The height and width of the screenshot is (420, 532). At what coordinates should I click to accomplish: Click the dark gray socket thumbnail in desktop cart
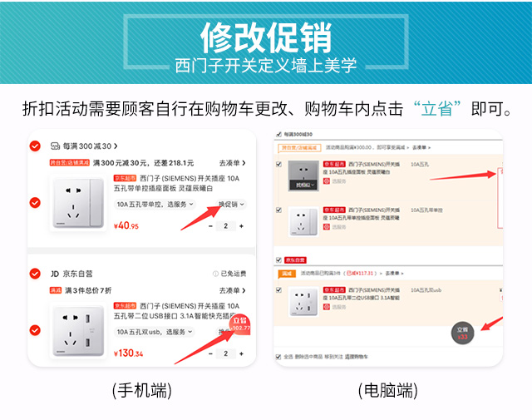[303, 175]
